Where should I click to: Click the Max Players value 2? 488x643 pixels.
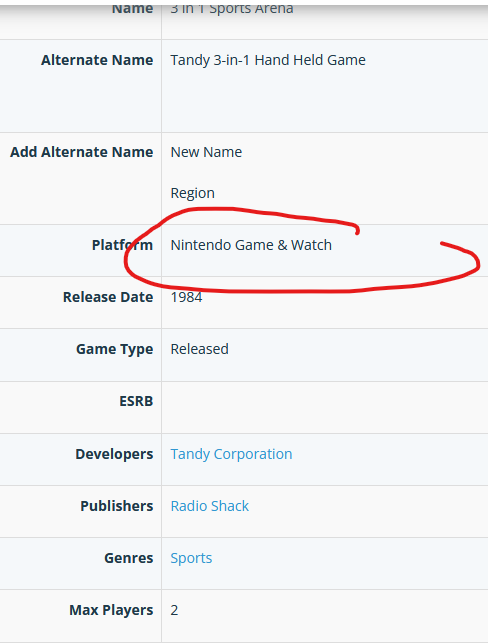click(x=174, y=610)
